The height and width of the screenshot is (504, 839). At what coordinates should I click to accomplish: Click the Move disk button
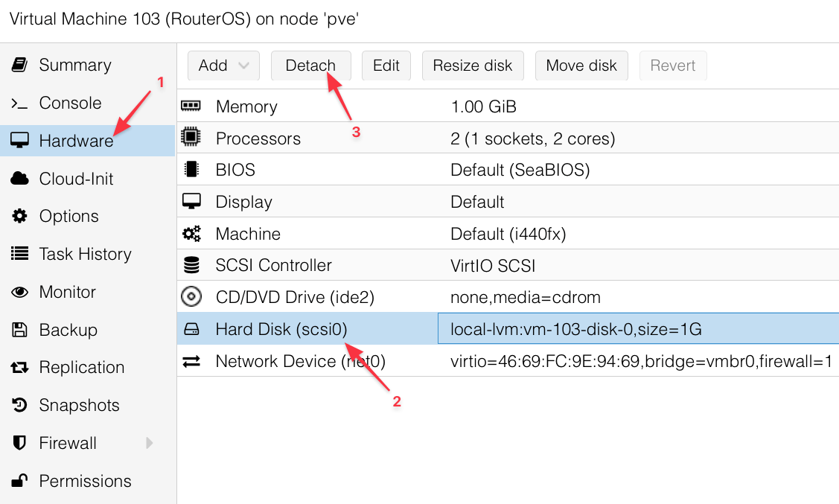581,66
